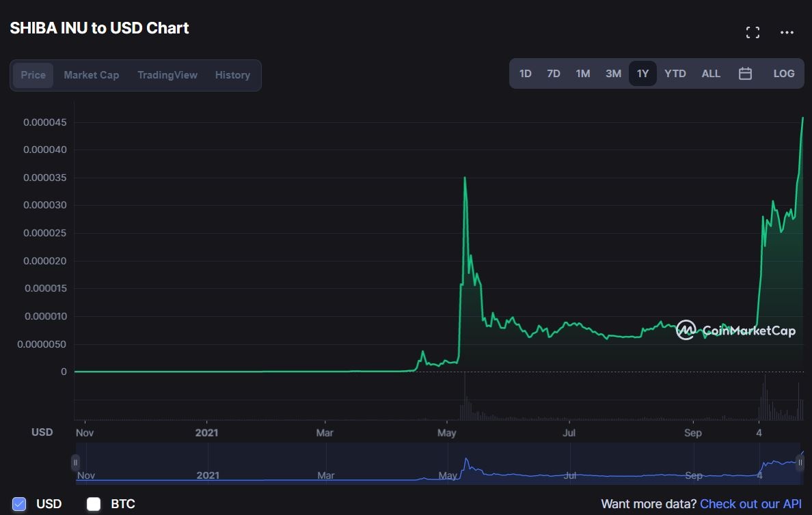The image size is (812, 515).
Task: Open the calendar date range picker
Action: coord(745,74)
